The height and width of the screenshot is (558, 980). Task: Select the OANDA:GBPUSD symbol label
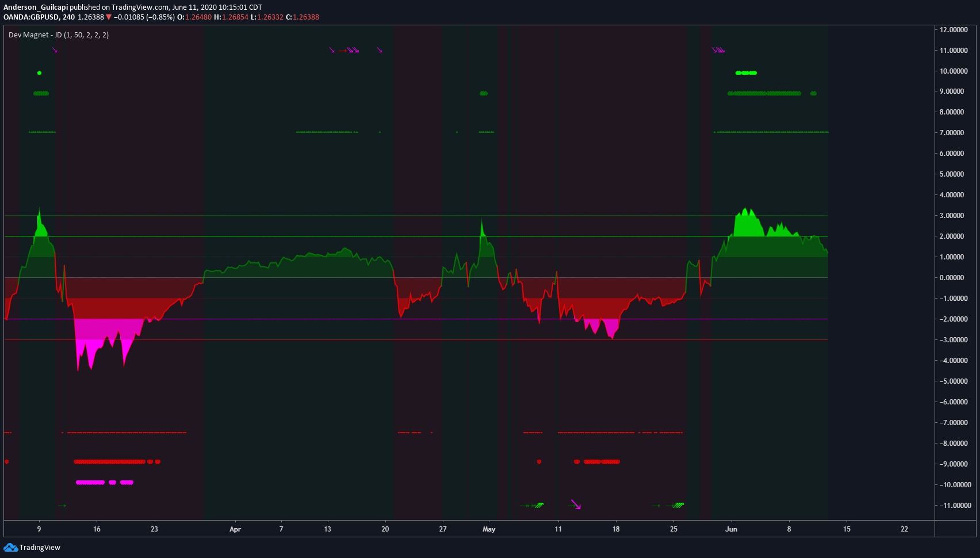[31, 17]
